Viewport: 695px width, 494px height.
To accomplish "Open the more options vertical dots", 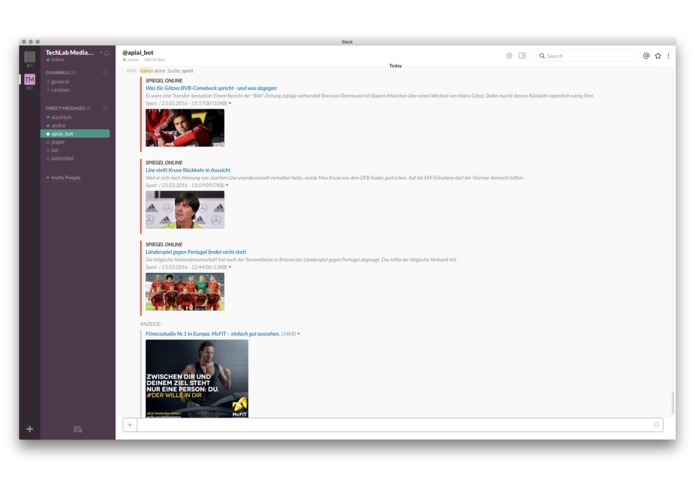I will (x=668, y=56).
